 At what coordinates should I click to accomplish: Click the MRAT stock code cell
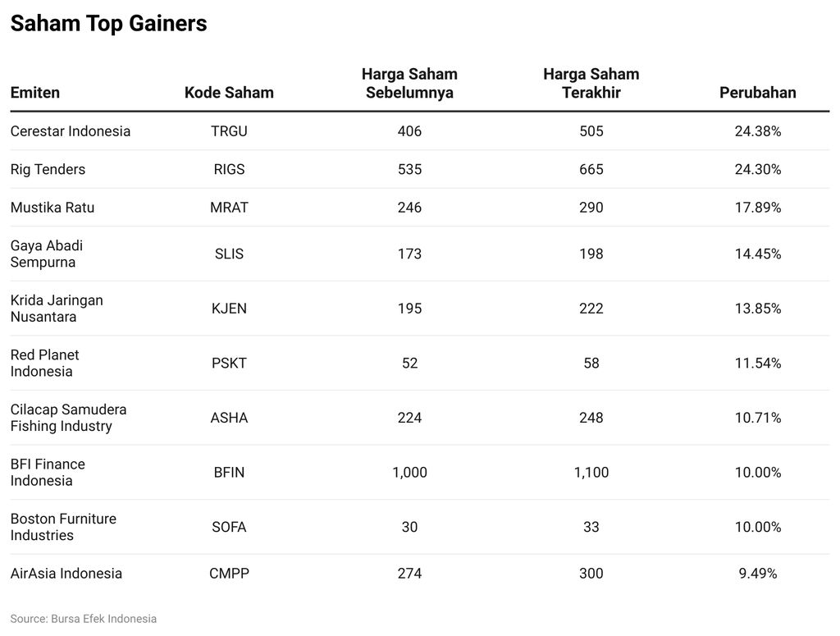[229, 208]
